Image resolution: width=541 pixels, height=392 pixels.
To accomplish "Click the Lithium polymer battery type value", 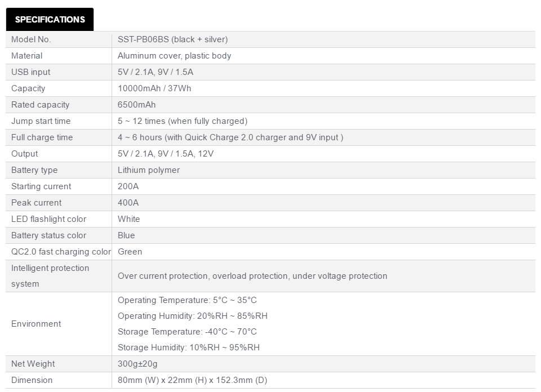I will pyautogui.click(x=149, y=170).
